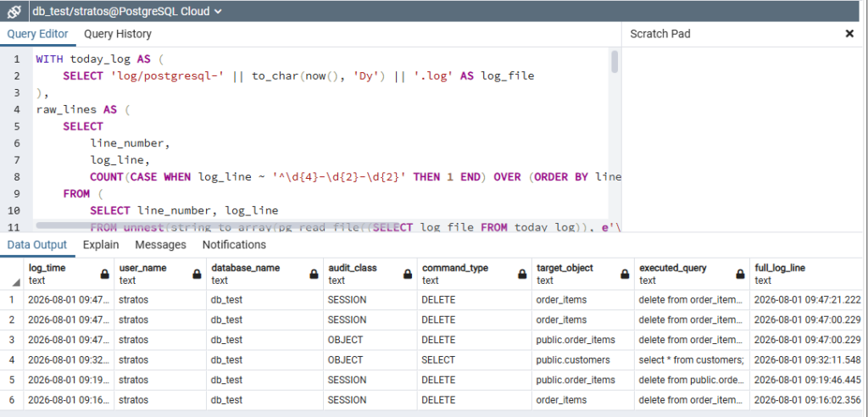Place cursor on 'WITH today_log AS (' code line

click(x=100, y=59)
